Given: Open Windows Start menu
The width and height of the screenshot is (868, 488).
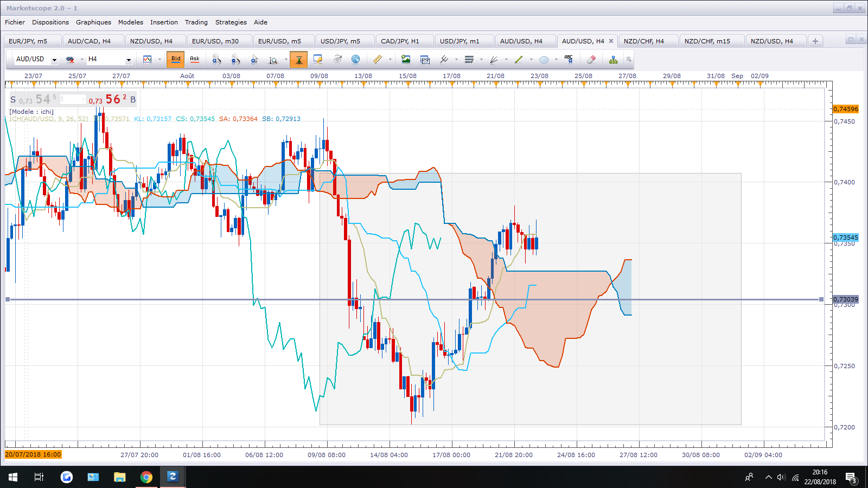Looking at the screenshot, I should [13, 477].
